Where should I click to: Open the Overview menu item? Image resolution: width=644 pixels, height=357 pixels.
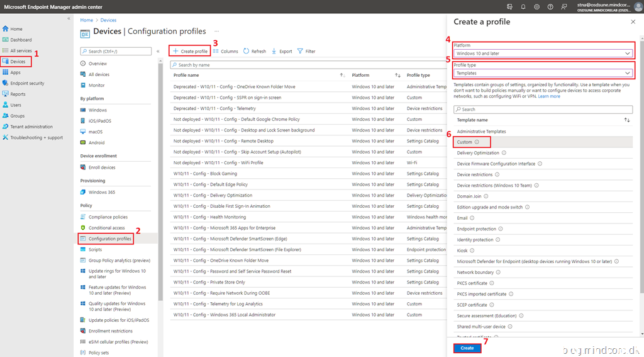coord(94,64)
